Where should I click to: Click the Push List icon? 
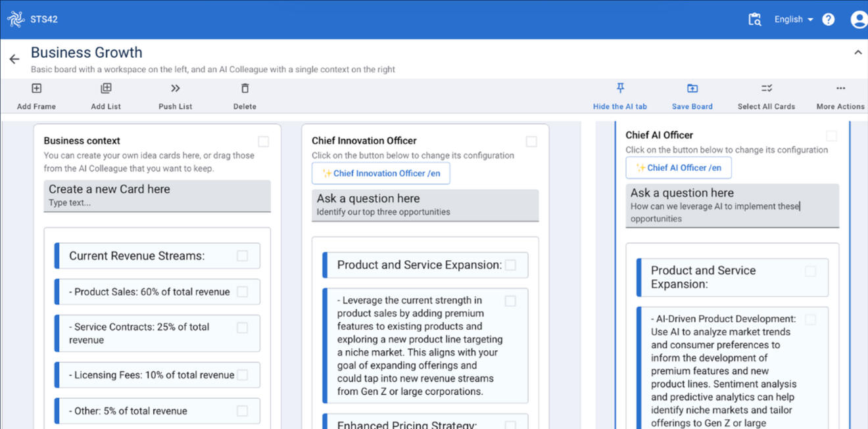pyautogui.click(x=175, y=89)
